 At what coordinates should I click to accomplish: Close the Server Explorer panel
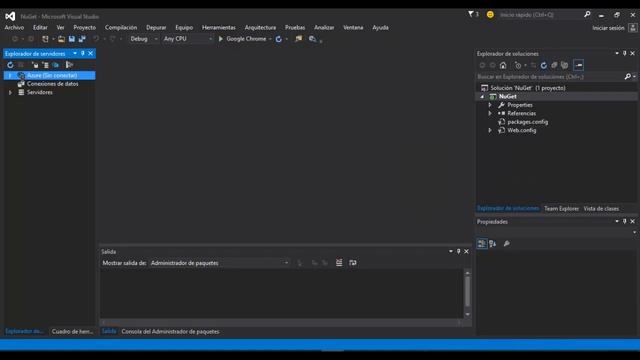(91, 53)
